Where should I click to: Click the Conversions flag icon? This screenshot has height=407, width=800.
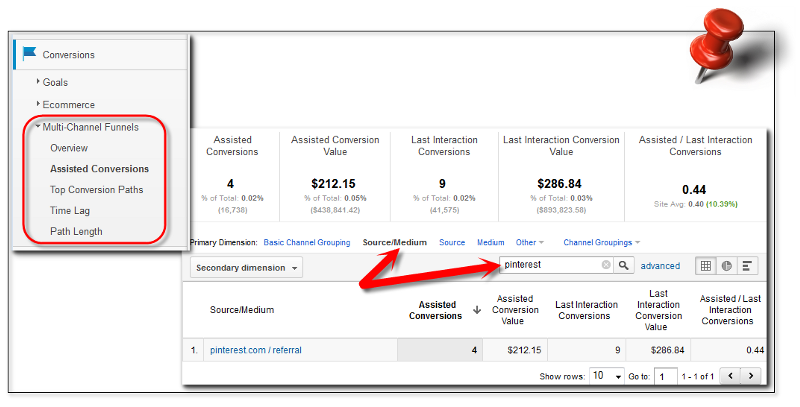click(30, 53)
